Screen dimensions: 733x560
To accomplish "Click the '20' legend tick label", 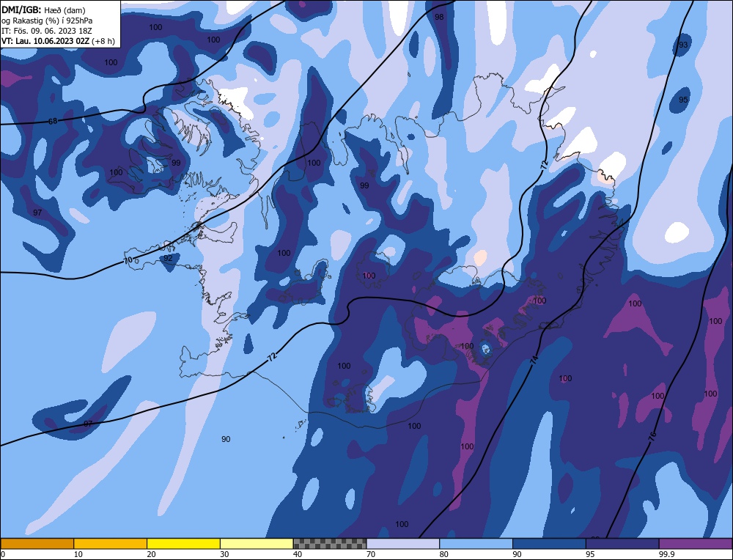I will coord(152,554).
